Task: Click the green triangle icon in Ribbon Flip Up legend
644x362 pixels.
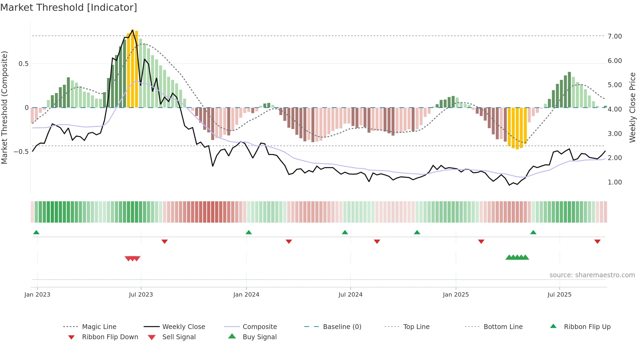Action: [553, 326]
